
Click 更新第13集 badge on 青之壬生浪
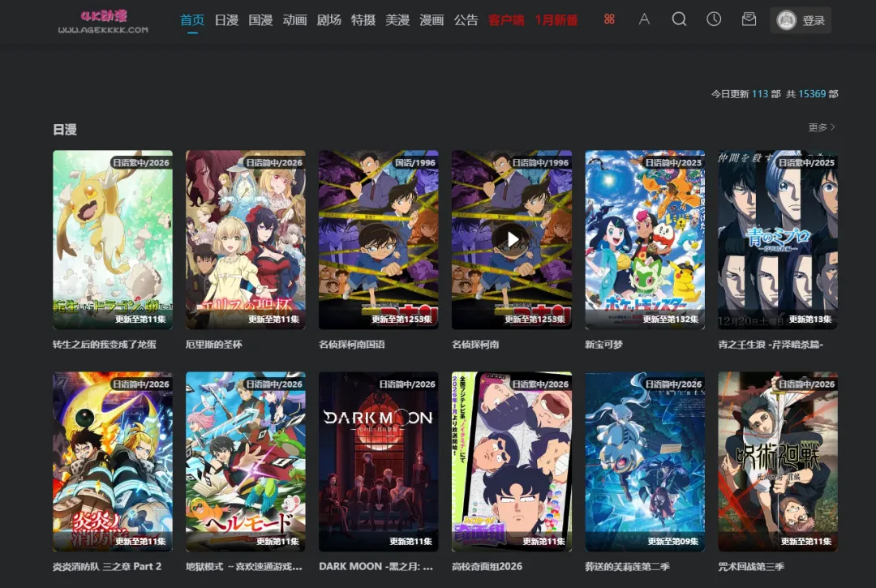pos(810,320)
